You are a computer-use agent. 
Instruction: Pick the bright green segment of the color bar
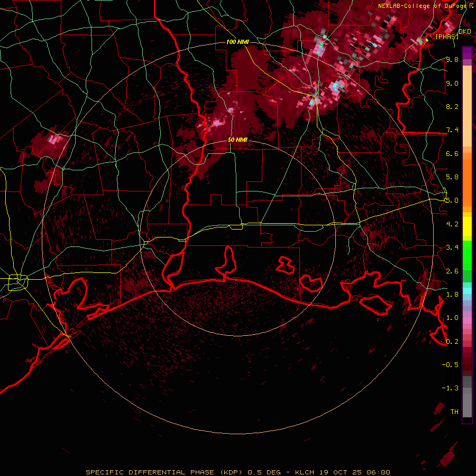pyautogui.click(x=467, y=255)
